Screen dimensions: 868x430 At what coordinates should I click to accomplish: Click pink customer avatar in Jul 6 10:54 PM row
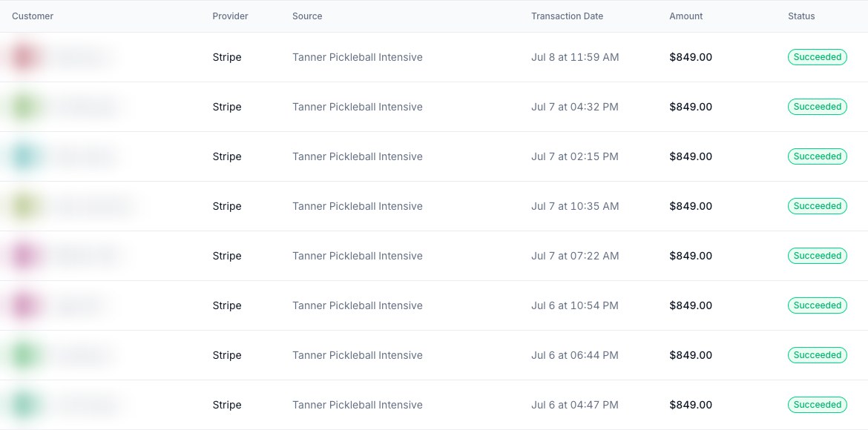pyautogui.click(x=24, y=305)
